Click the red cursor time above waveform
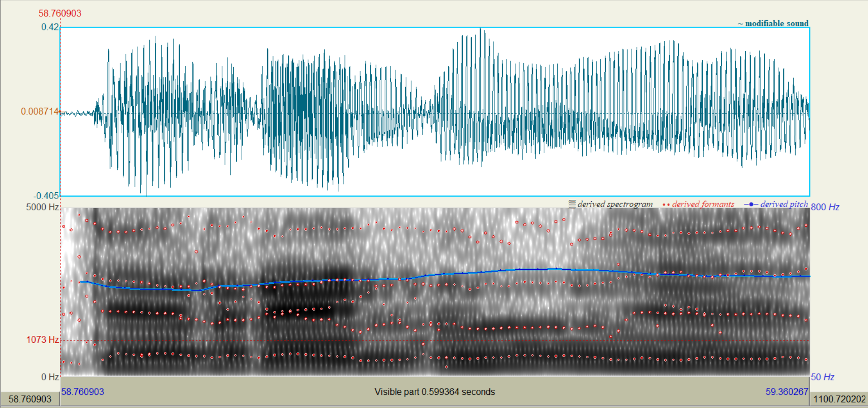The image size is (868, 408). [60, 13]
